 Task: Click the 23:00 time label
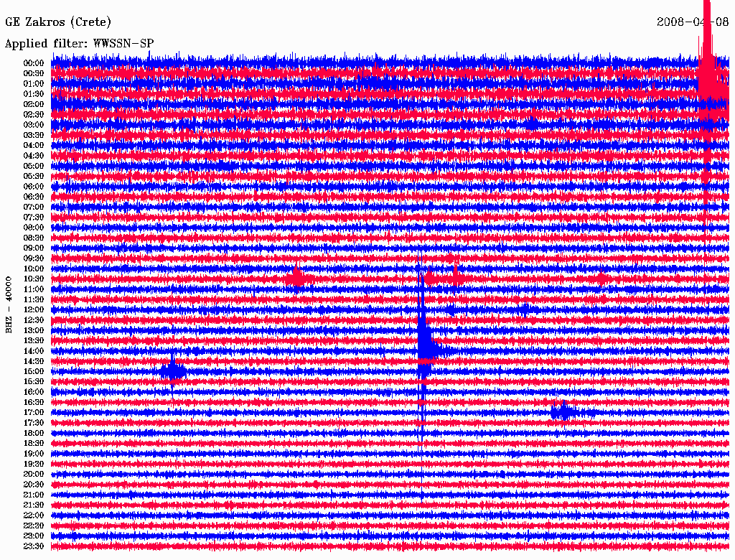34,536
